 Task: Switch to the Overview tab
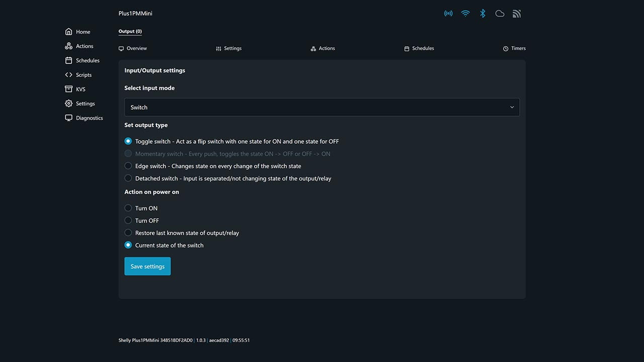click(x=133, y=48)
